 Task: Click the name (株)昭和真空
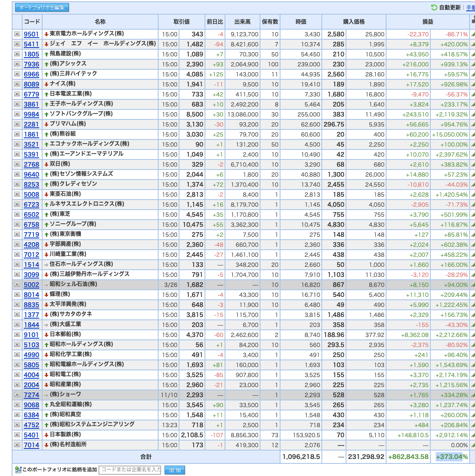click(66, 414)
